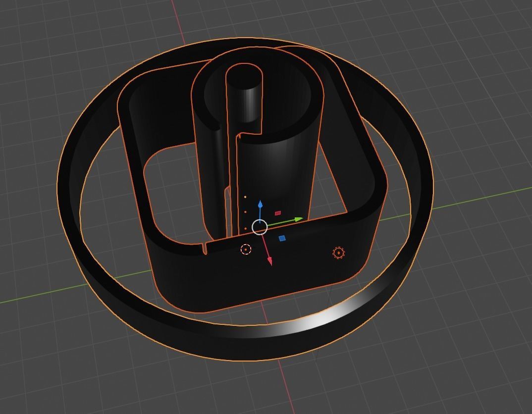Grab the blue Z-axis move gizmo arrow
532x414 pixels.
[x=260, y=205]
